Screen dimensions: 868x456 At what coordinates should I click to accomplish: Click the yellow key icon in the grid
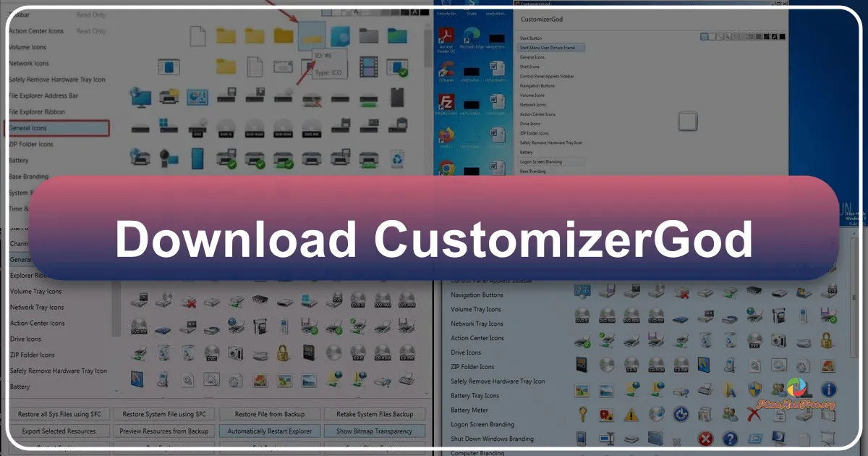pyautogui.click(x=582, y=415)
